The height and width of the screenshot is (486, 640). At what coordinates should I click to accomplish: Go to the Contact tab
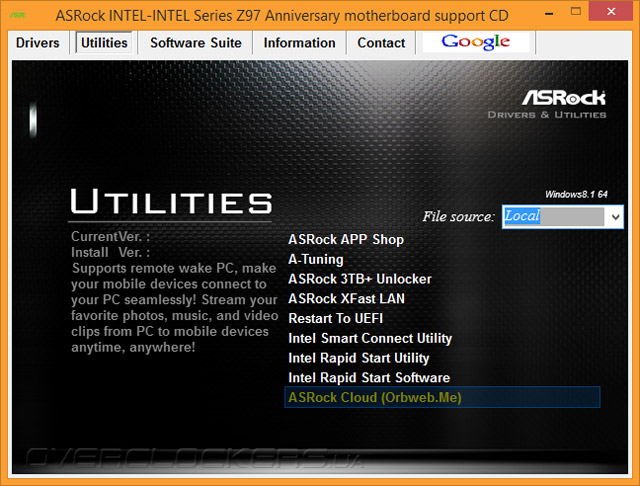tap(381, 43)
